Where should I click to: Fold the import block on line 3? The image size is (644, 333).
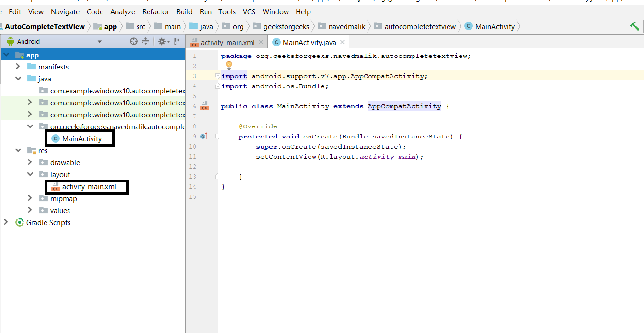[218, 76]
